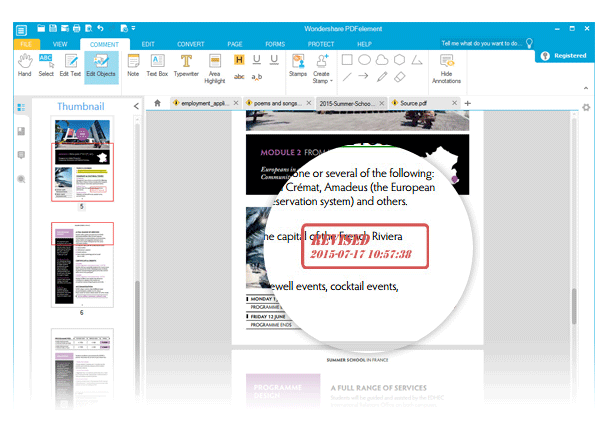
Task: Draw a straight line annotation
Action: tap(347, 77)
